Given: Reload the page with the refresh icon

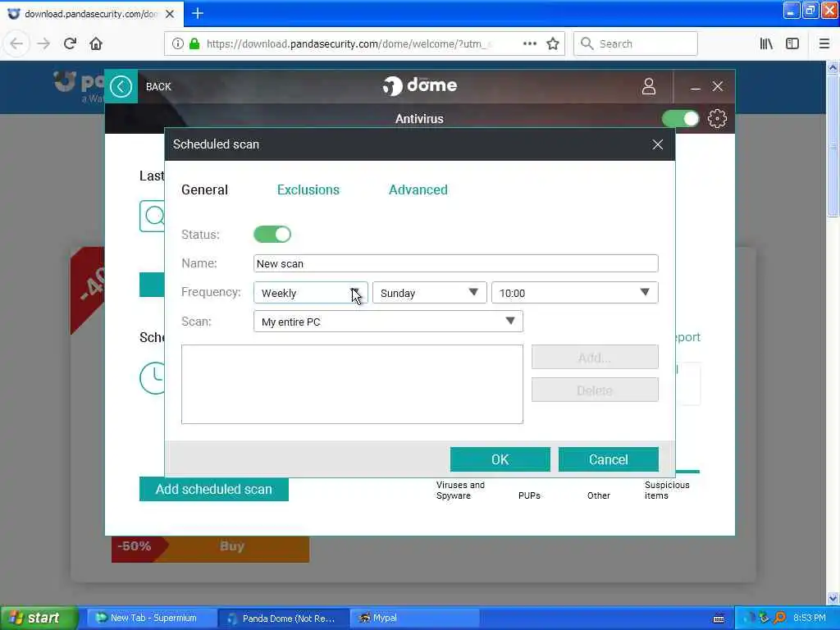Looking at the screenshot, I should [70, 43].
